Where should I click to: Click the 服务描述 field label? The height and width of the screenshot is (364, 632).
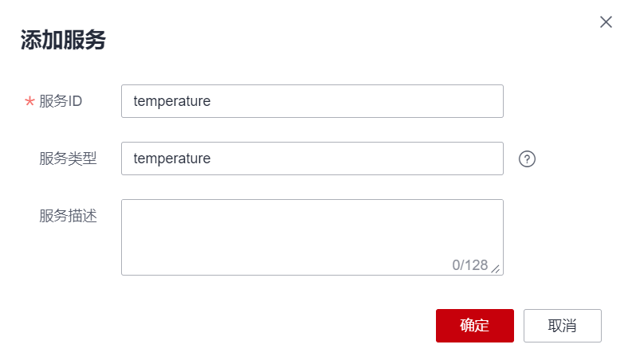pyautogui.click(x=68, y=216)
